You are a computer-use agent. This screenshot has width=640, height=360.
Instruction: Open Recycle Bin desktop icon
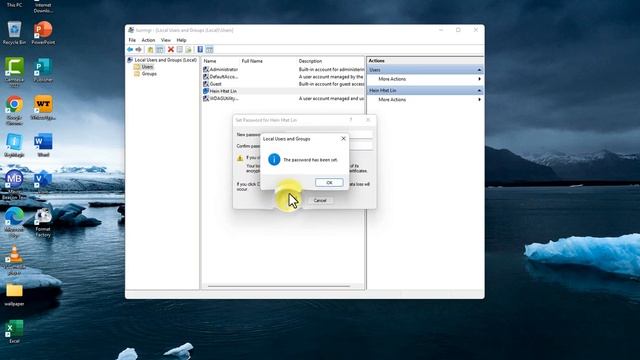(x=14, y=33)
